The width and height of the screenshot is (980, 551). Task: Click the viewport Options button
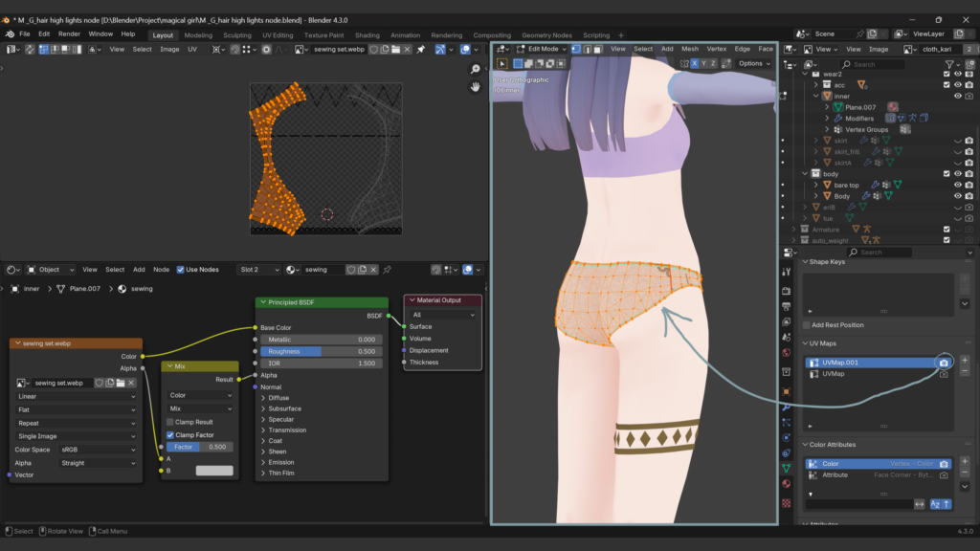click(x=754, y=64)
